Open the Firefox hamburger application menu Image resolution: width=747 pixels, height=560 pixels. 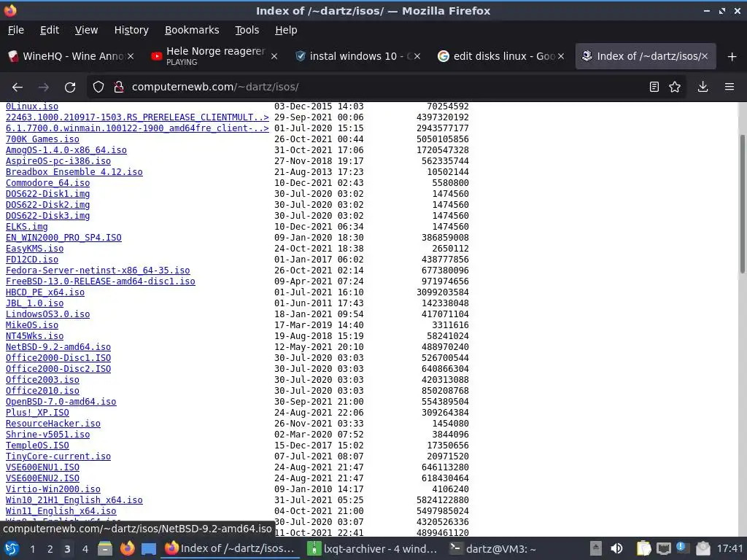click(x=729, y=87)
